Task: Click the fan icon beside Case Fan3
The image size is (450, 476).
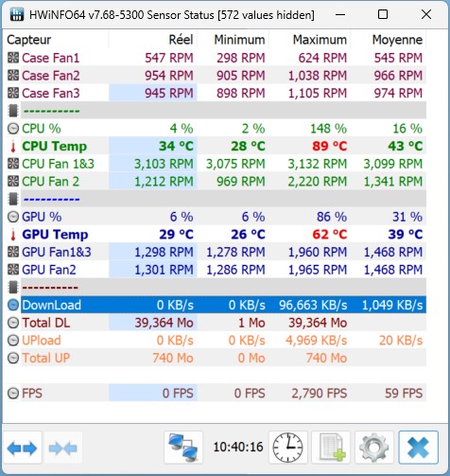Action: [x=13, y=93]
